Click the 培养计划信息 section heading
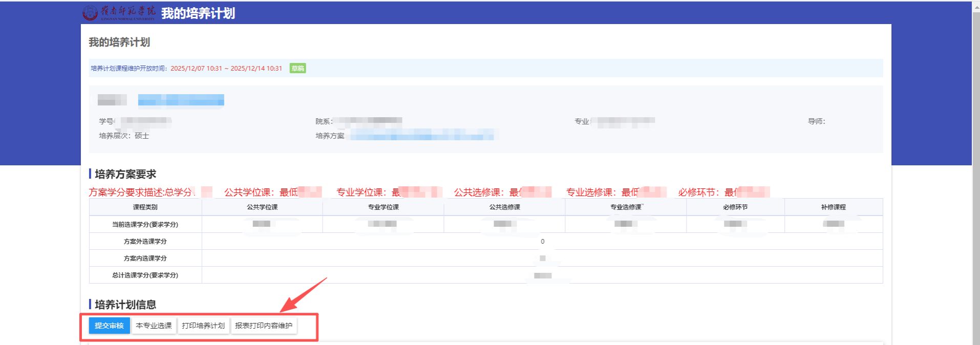 (x=125, y=305)
